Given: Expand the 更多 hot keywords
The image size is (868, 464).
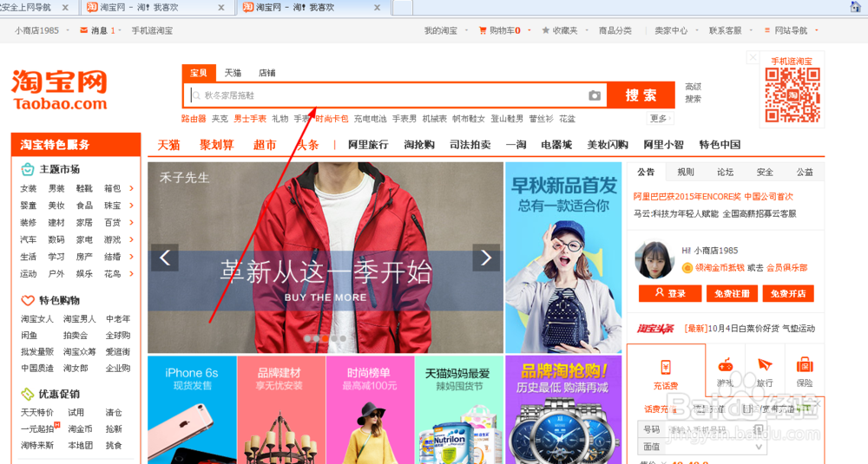Looking at the screenshot, I should coord(660,118).
